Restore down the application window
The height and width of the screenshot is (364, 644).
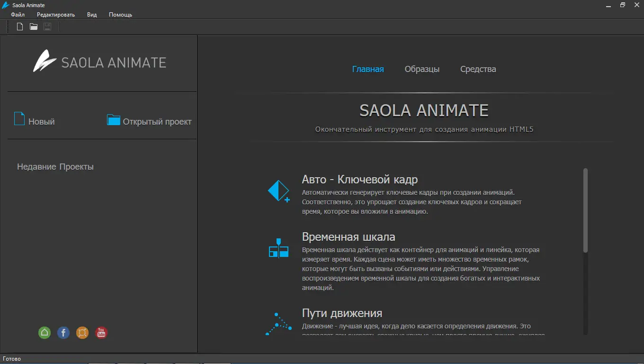(x=623, y=5)
